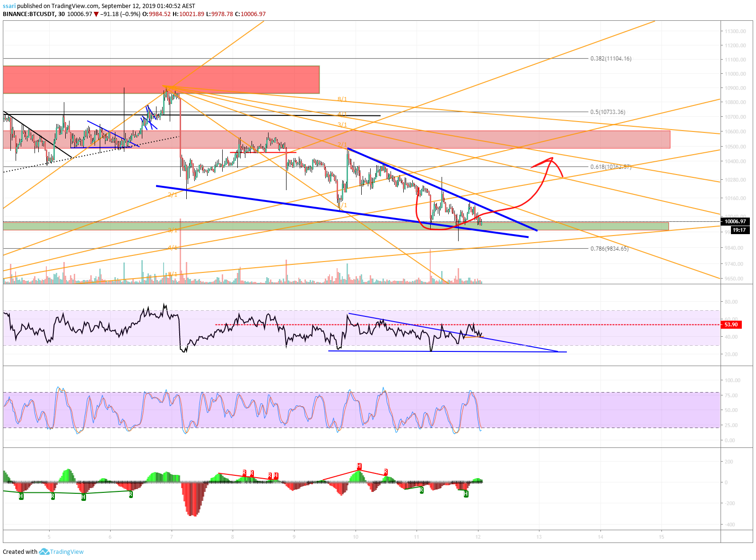The width and height of the screenshot is (756, 560).
Task: Click the date label 10 on time axis
Action: [x=356, y=537]
